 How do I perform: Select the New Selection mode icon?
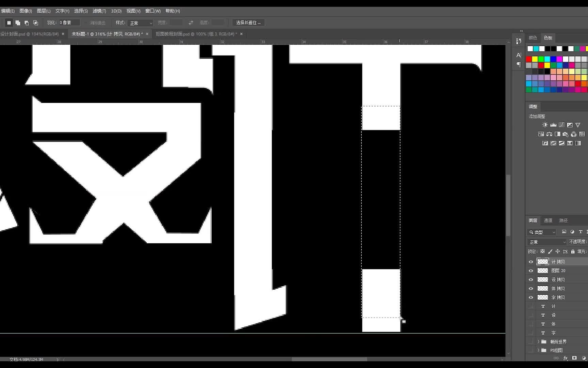[9, 23]
